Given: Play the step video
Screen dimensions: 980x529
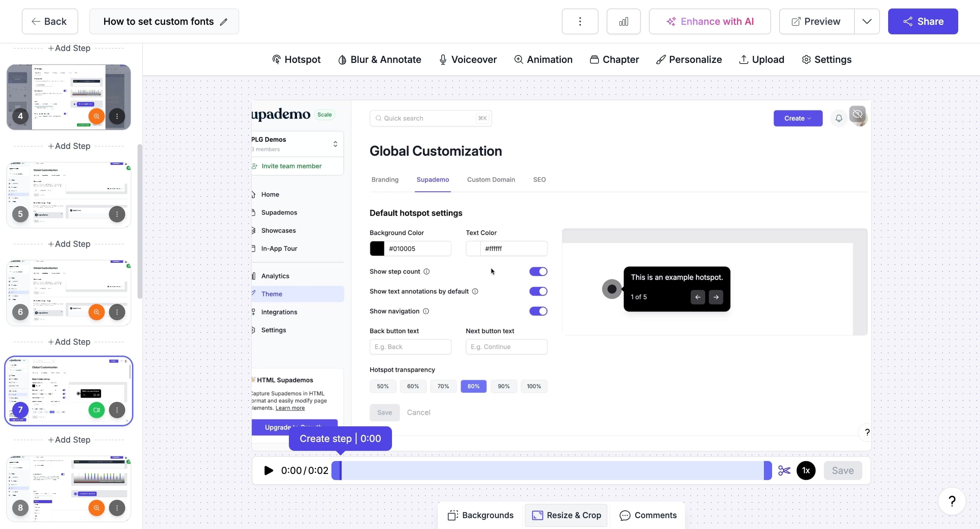Looking at the screenshot, I should click(268, 471).
